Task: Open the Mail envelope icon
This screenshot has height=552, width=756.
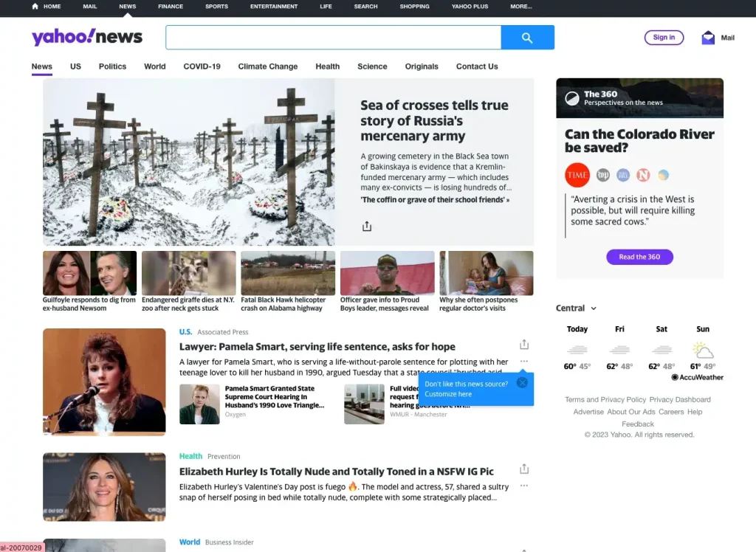Action: click(708, 38)
